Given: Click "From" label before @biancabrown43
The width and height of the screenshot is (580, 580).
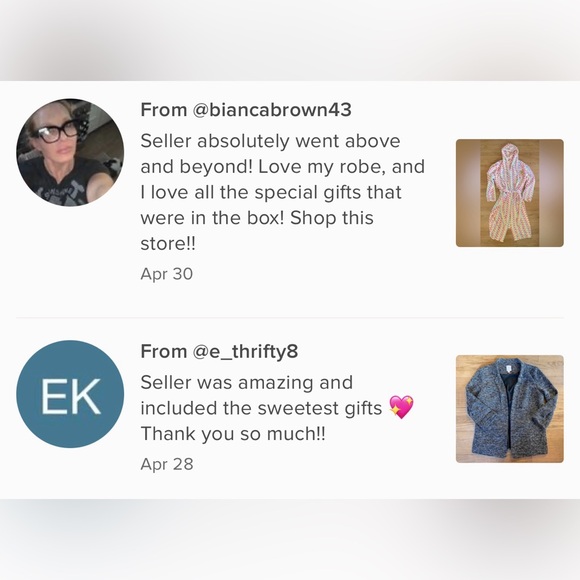Looking at the screenshot, I should click(x=163, y=110).
